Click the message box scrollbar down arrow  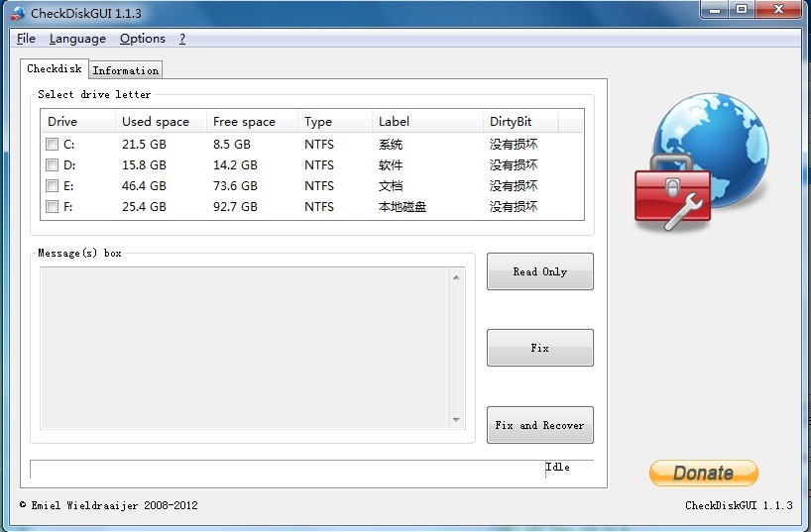point(456,419)
